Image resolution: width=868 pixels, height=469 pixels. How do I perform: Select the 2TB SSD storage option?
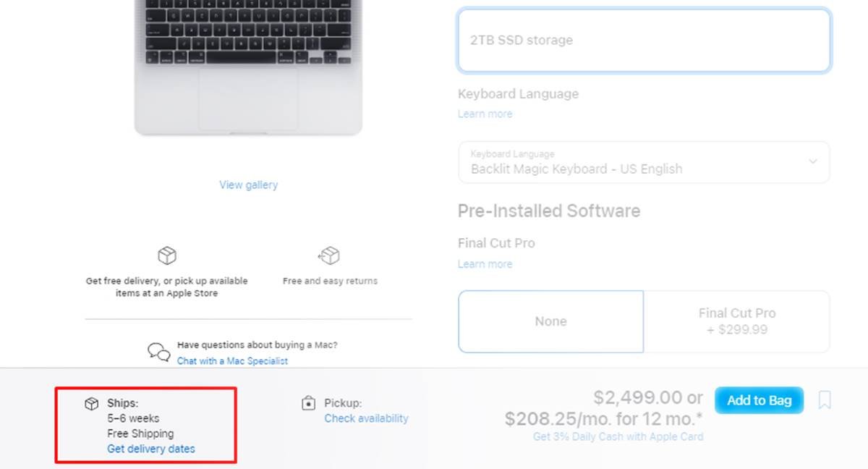tap(644, 41)
